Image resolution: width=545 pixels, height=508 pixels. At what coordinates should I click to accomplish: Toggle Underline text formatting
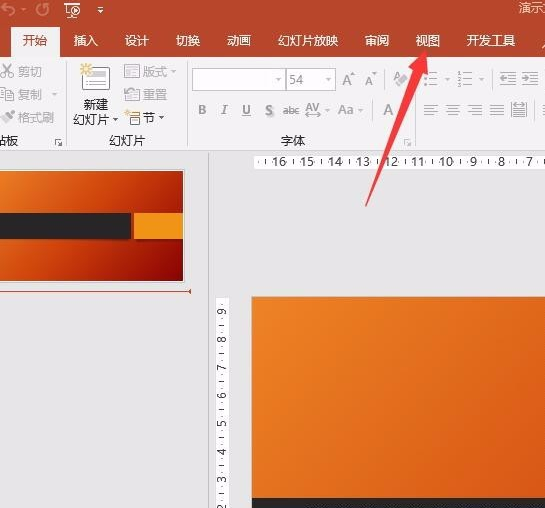[x=246, y=110]
